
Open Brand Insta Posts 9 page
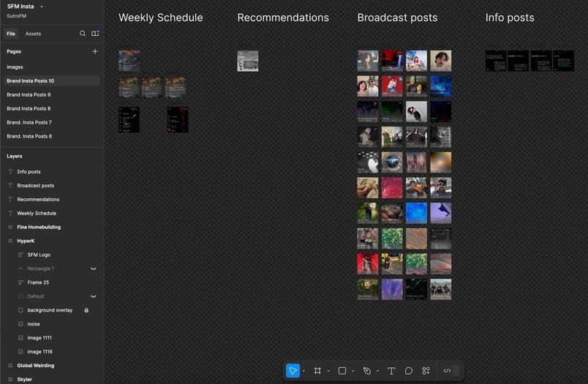coord(52,95)
